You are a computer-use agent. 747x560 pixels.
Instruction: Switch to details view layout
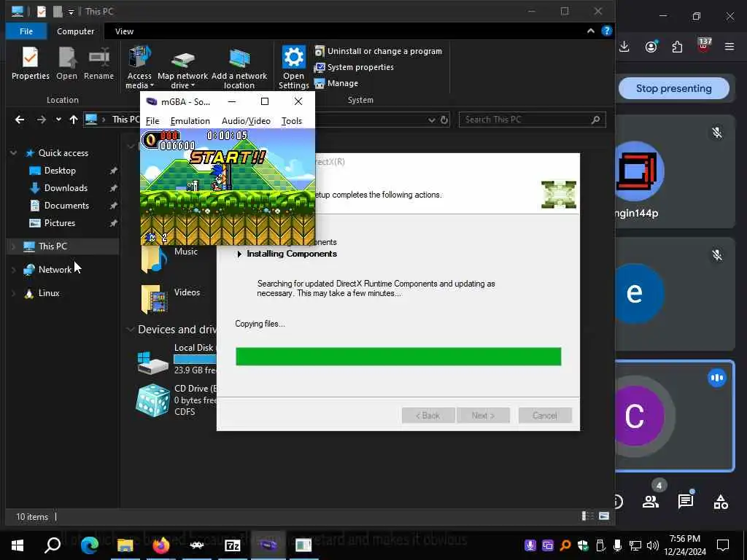(x=588, y=516)
